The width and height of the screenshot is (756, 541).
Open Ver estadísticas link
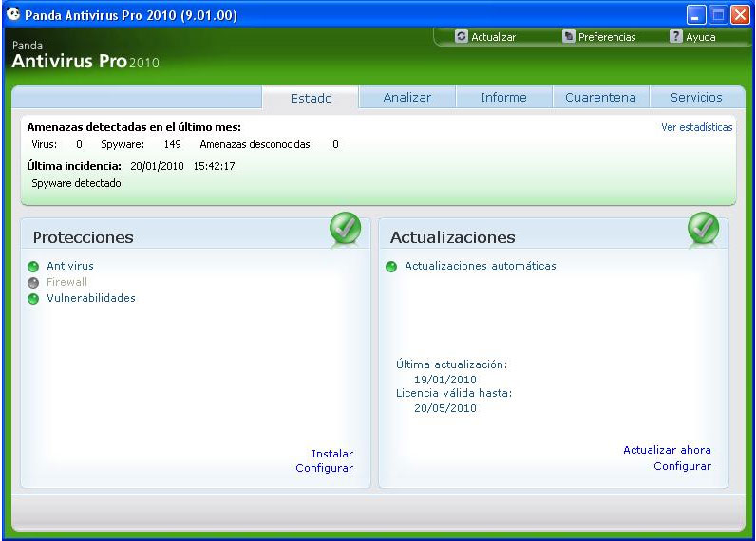696,127
